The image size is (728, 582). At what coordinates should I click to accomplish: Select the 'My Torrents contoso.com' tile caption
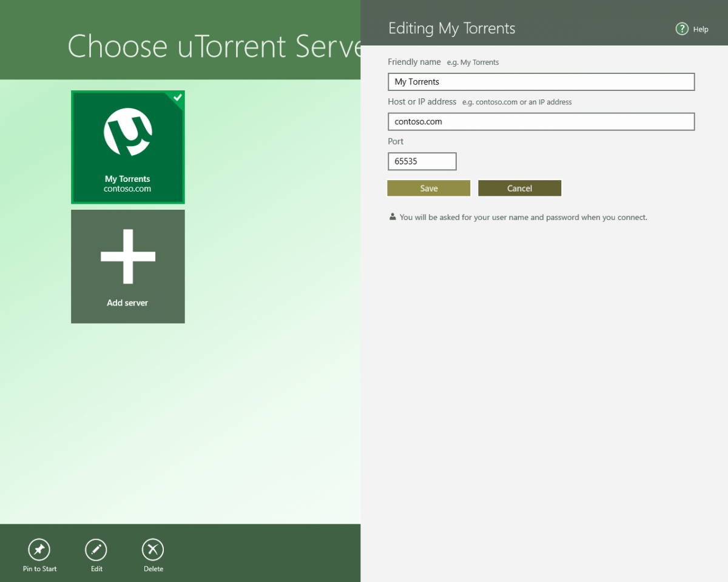tap(127, 184)
